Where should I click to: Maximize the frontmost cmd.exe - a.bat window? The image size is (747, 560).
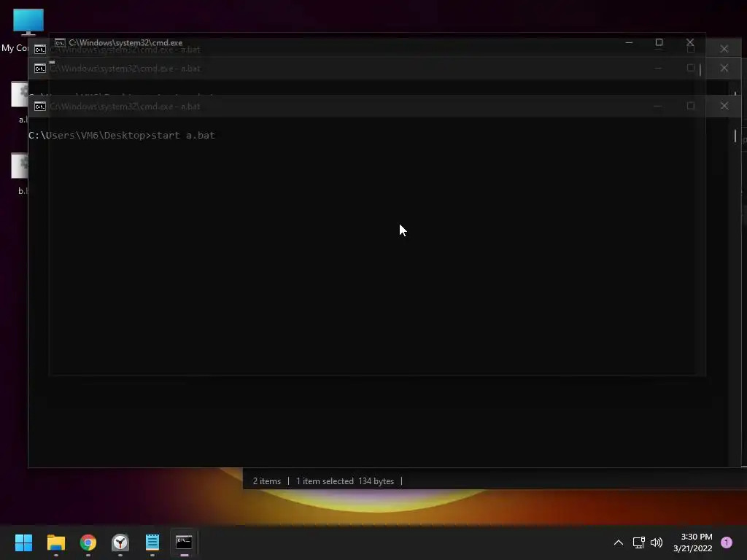(691, 106)
